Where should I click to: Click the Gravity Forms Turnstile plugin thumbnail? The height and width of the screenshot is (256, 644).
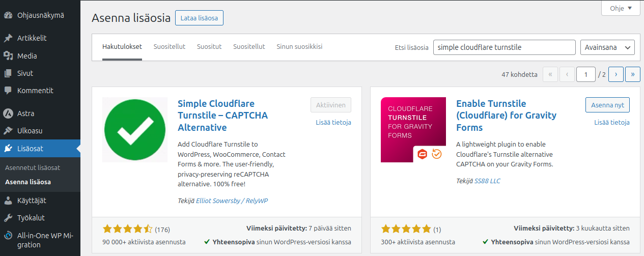(413, 130)
